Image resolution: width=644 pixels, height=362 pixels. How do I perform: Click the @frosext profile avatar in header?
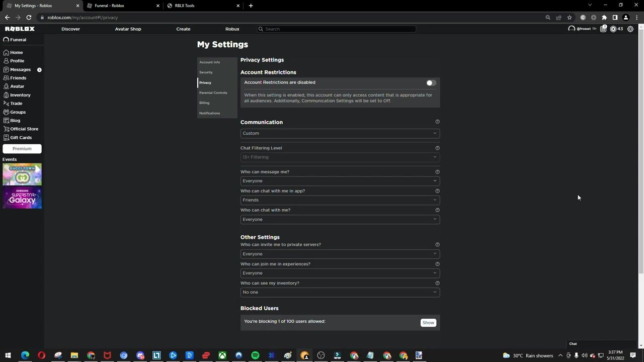pos(572,29)
